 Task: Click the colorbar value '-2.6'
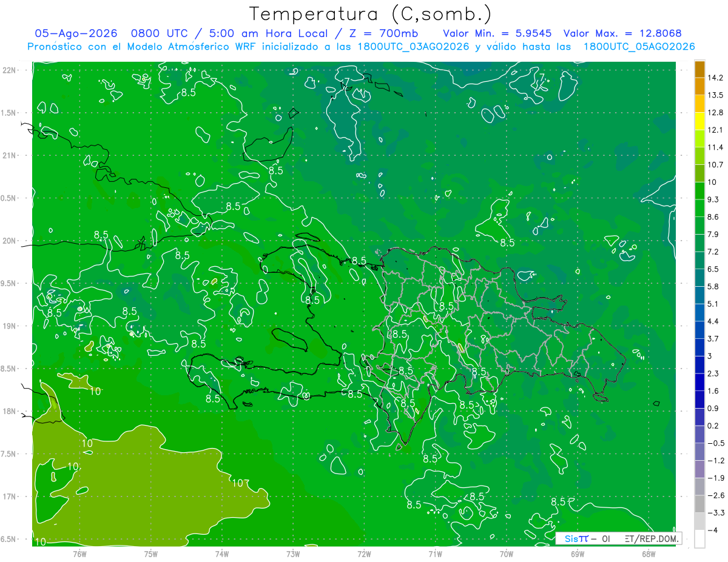coord(716,495)
